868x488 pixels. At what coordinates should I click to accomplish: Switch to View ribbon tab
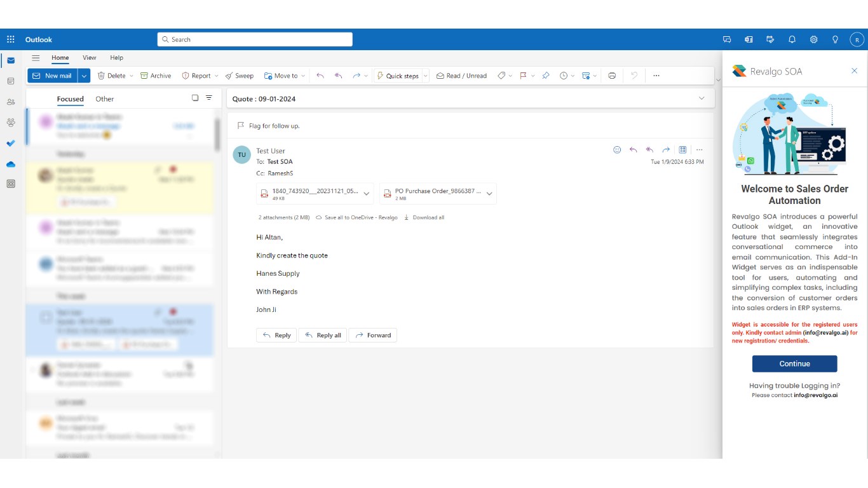[90, 58]
